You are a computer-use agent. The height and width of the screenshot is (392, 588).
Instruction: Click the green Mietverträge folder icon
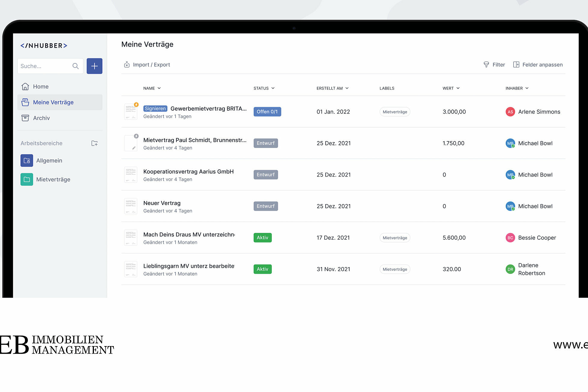(27, 179)
